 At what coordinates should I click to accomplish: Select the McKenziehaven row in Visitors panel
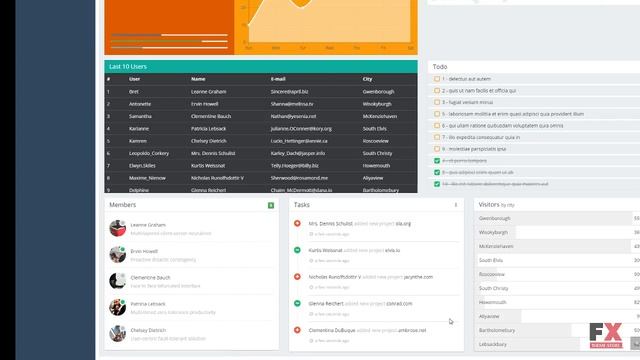tap(557, 247)
